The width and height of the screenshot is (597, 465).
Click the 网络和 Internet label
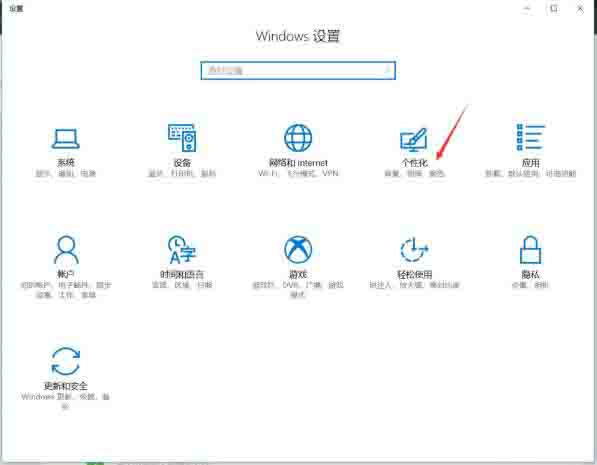[298, 163]
